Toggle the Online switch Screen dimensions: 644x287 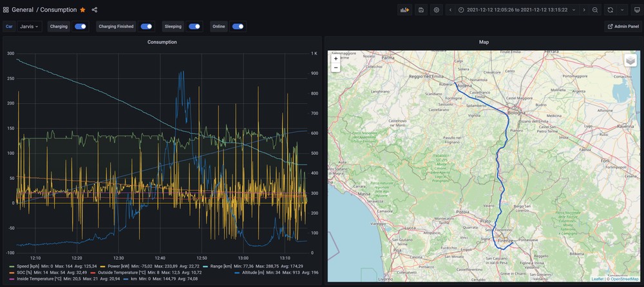click(238, 26)
